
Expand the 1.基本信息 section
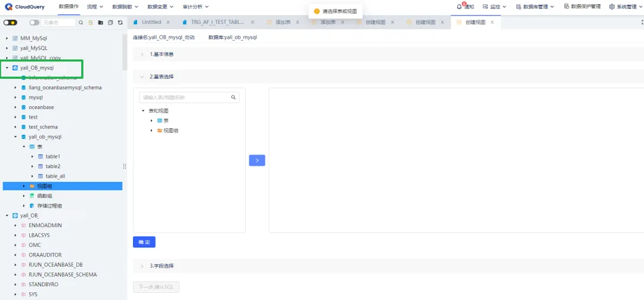point(142,54)
